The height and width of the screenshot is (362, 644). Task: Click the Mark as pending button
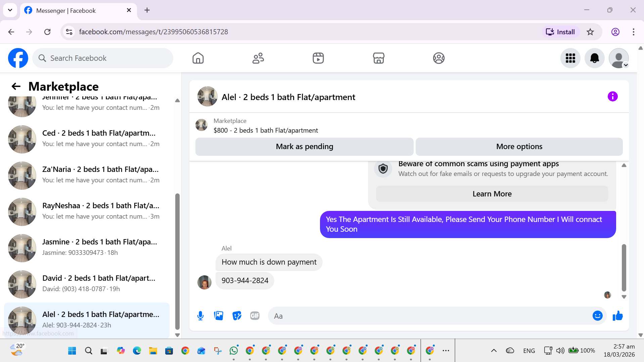(305, 146)
